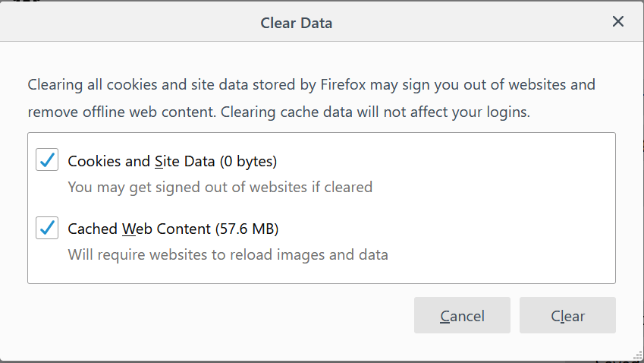Click "Clearing all cookies and site data" text
644x363 pixels.
(138, 85)
